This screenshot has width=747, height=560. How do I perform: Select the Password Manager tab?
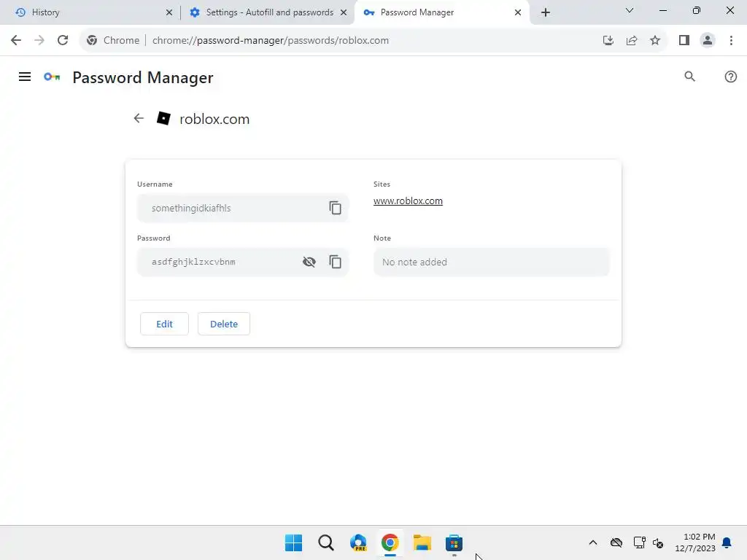click(441, 12)
